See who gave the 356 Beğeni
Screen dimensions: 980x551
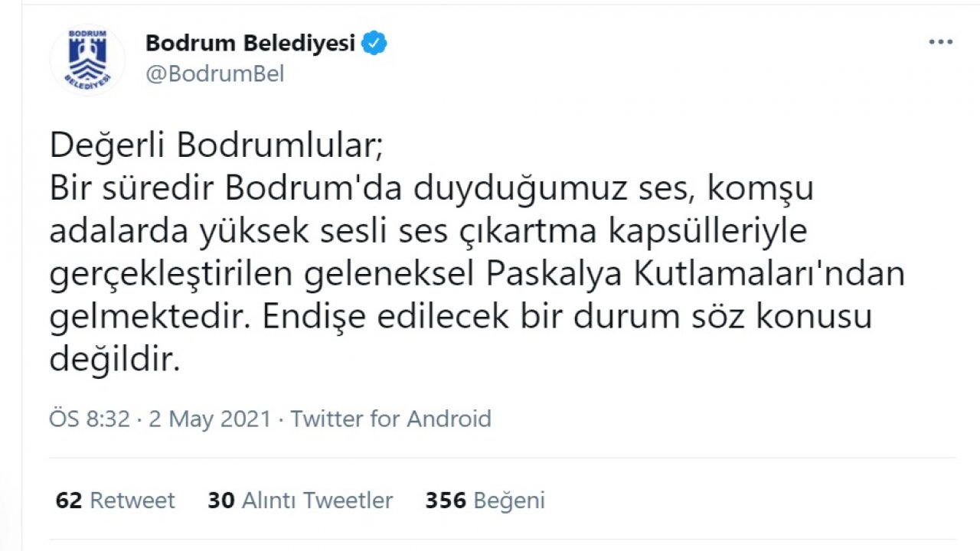[485, 500]
